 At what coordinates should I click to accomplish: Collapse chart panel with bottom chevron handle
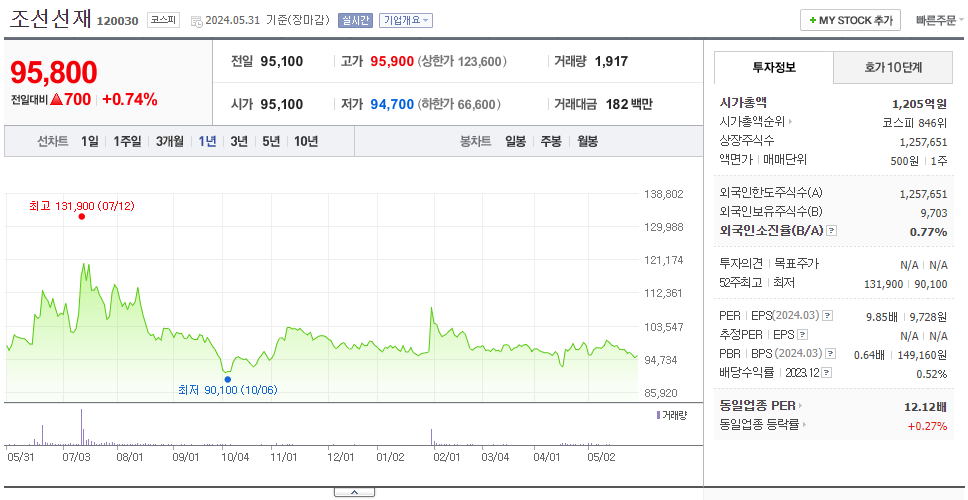pyautogui.click(x=354, y=493)
